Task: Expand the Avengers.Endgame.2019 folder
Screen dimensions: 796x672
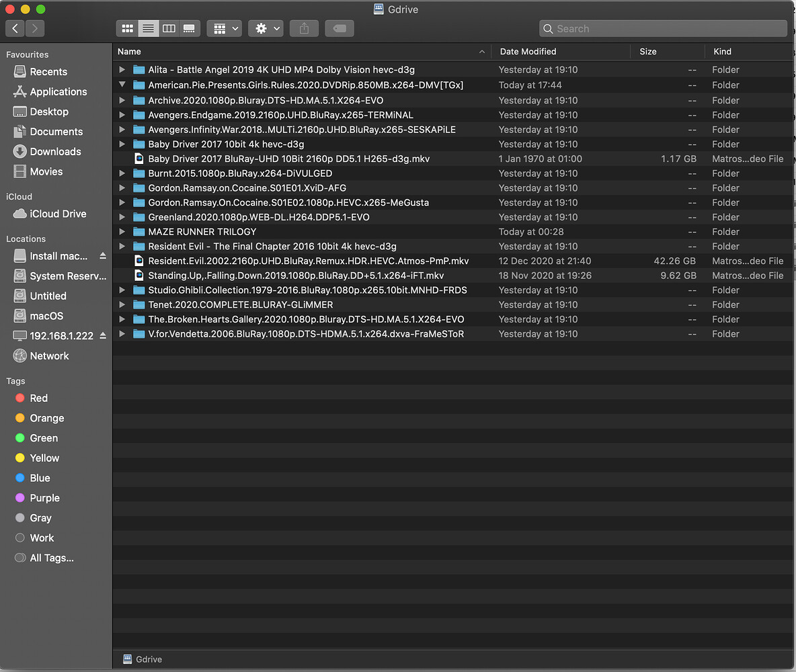Action: point(122,115)
